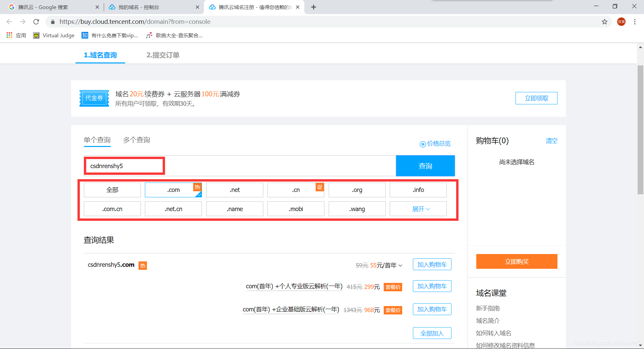Bookmark this page with star icon
Viewport: 644px width, 349px height.
pyautogui.click(x=604, y=22)
